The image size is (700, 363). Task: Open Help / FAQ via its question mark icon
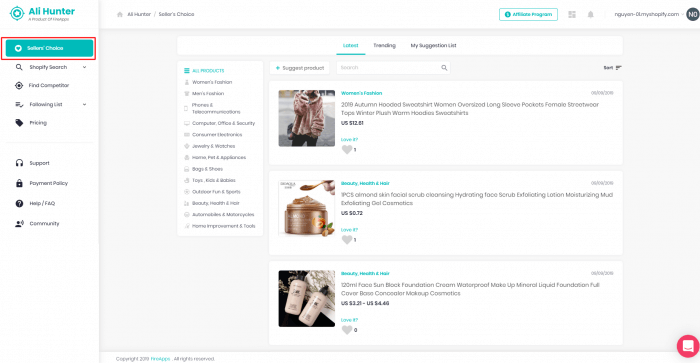19,203
